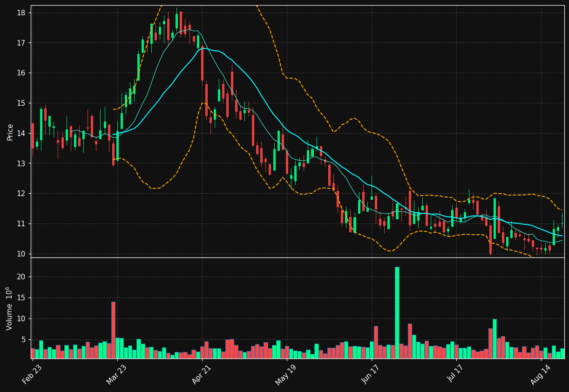Click the volume axis value 20

21,277
